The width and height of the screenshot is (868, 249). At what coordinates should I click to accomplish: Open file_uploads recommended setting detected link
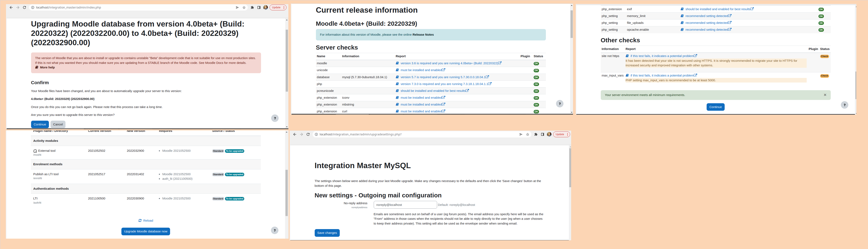point(706,23)
